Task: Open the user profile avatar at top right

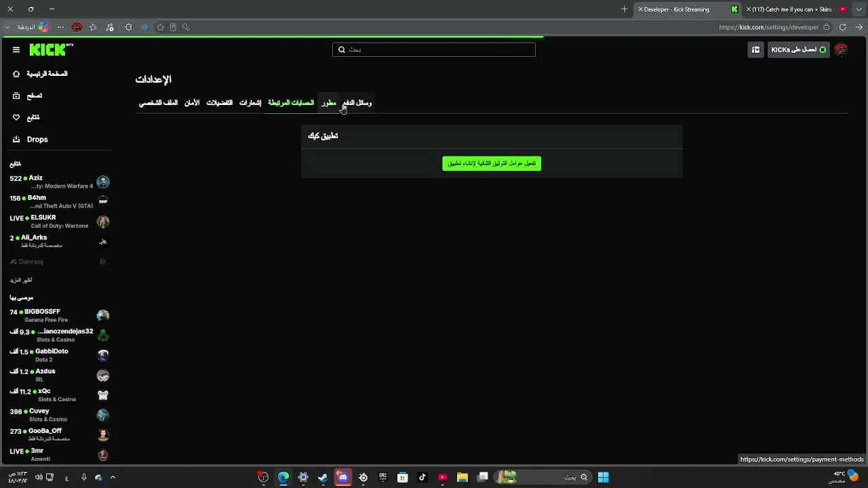Action: tap(841, 49)
